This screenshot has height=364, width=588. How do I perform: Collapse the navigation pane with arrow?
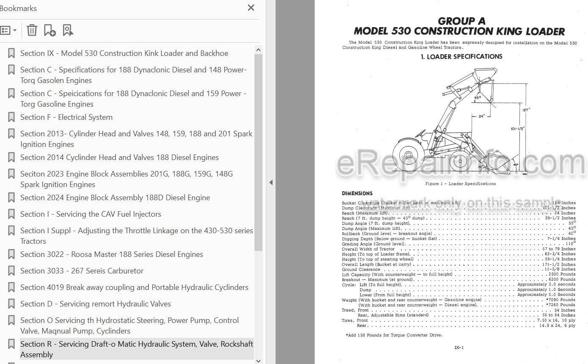(271, 182)
